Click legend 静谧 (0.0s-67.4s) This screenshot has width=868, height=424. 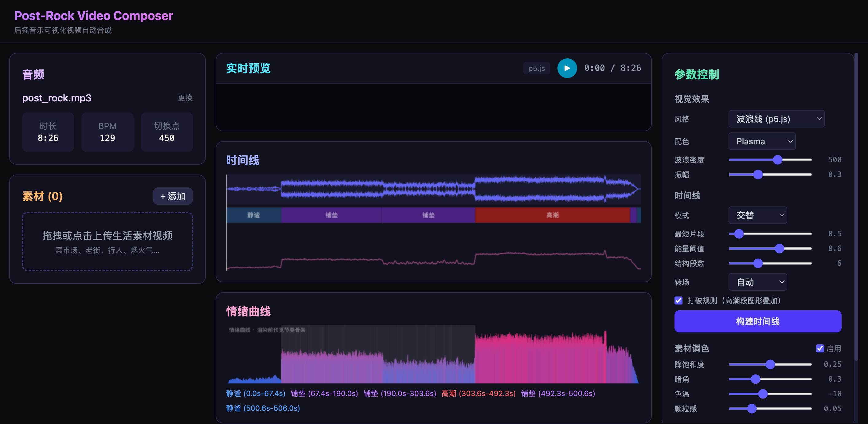coord(256,393)
